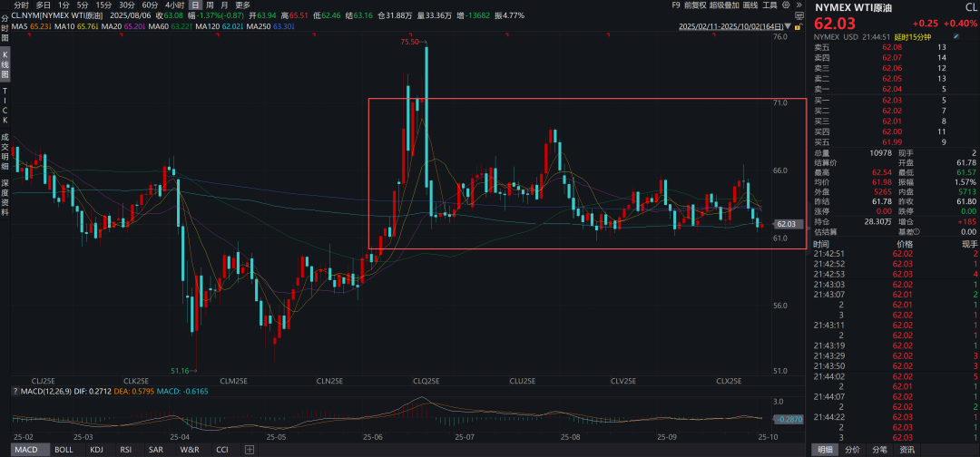Select the 周 weekly period
The width and height of the screenshot is (980, 457).
coord(211,5)
